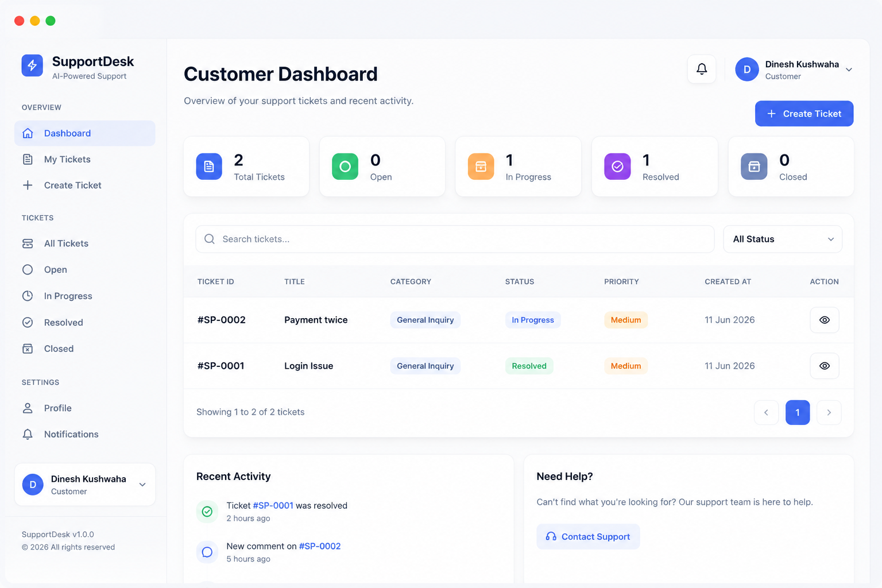
Task: Click the document icon next to My Tickets
Action: coord(28,160)
